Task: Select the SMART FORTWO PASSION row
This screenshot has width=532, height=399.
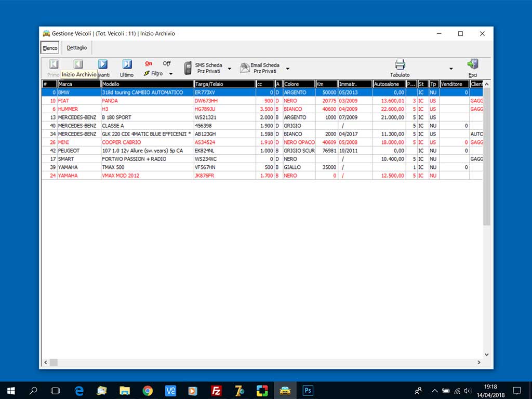Action: [x=262, y=159]
